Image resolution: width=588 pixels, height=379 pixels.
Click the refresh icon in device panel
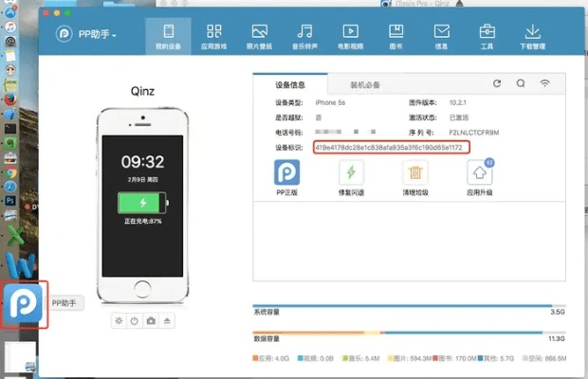click(497, 83)
